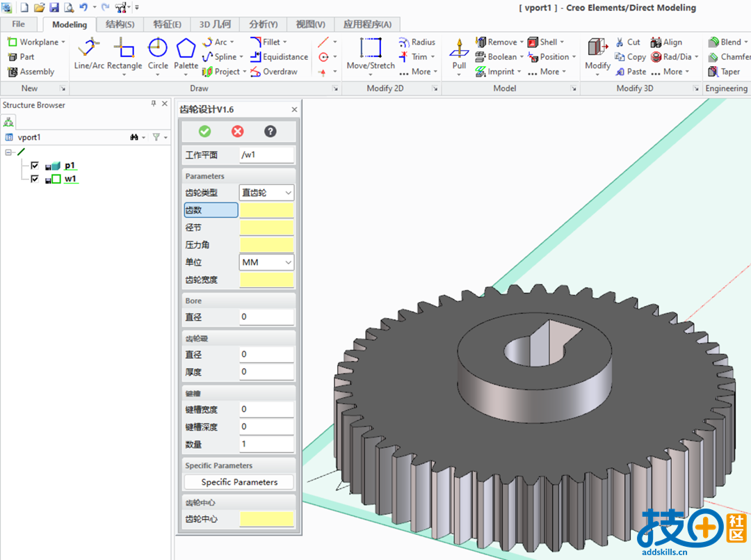This screenshot has width=751, height=560.
Task: Switch to the Modeling ribbon tab
Action: pyautogui.click(x=70, y=24)
